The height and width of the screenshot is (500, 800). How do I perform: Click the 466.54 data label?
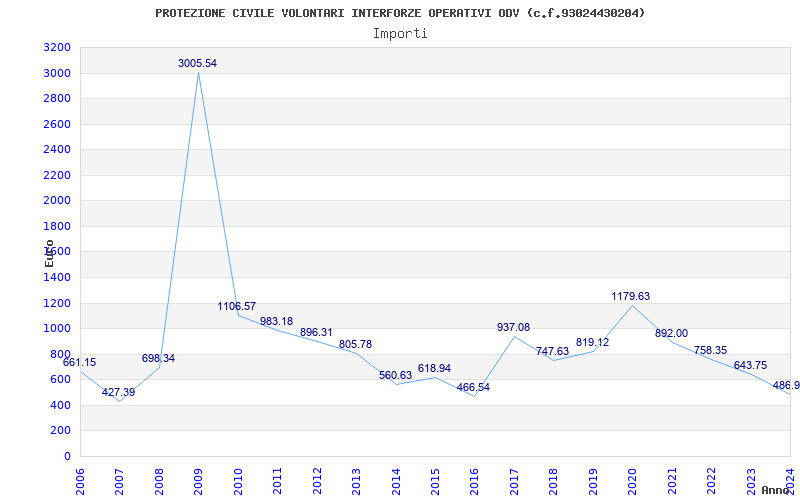click(x=473, y=387)
